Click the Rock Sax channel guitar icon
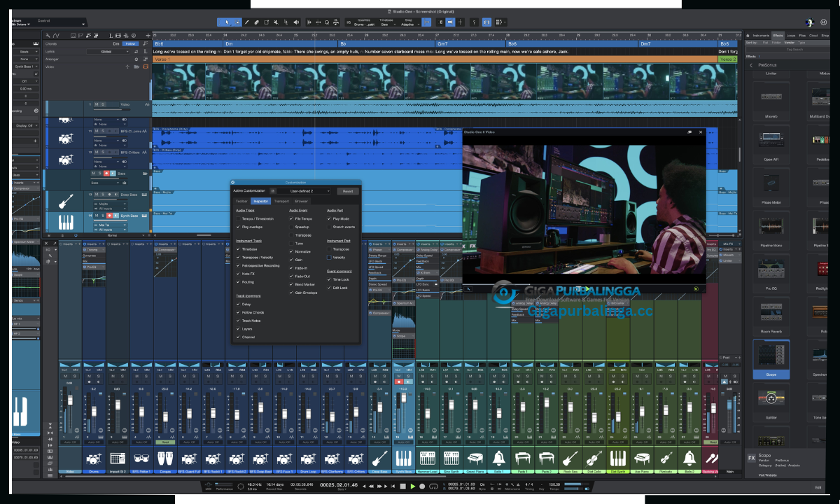This screenshot has width=840, height=504. 570,458
